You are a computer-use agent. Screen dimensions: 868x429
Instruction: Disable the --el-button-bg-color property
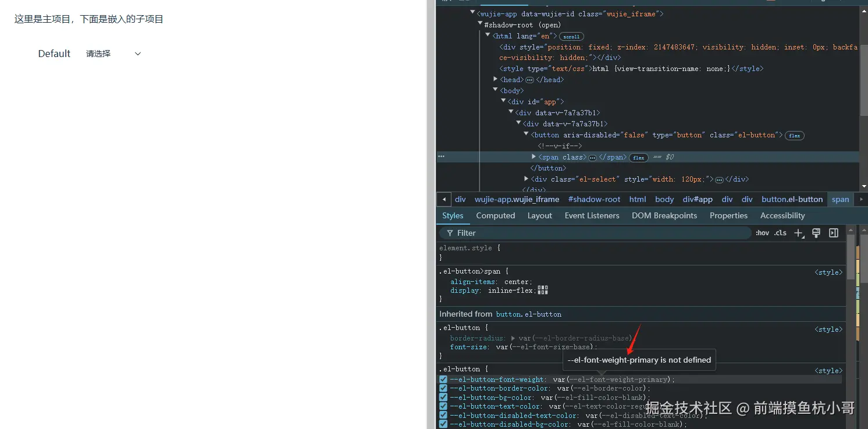pos(443,397)
